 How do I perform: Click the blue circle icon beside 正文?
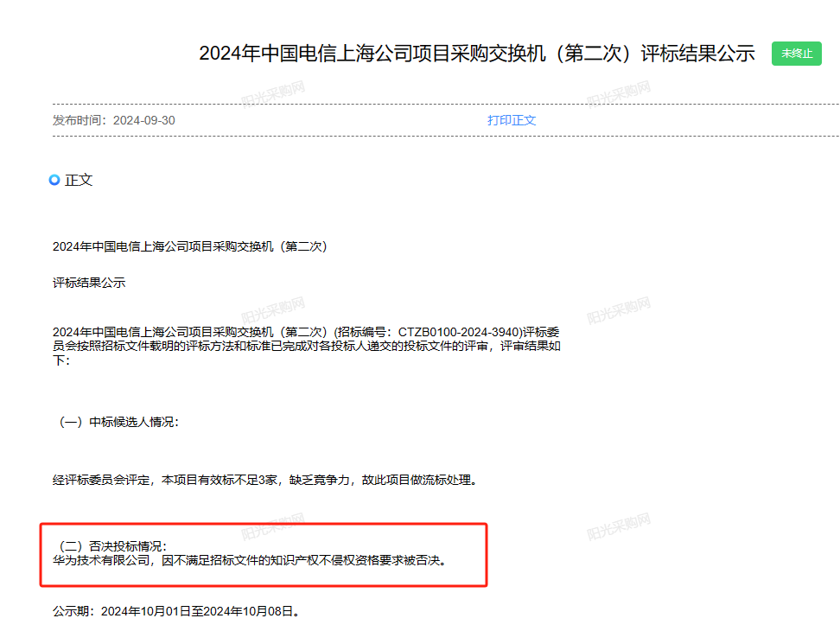click(54, 180)
